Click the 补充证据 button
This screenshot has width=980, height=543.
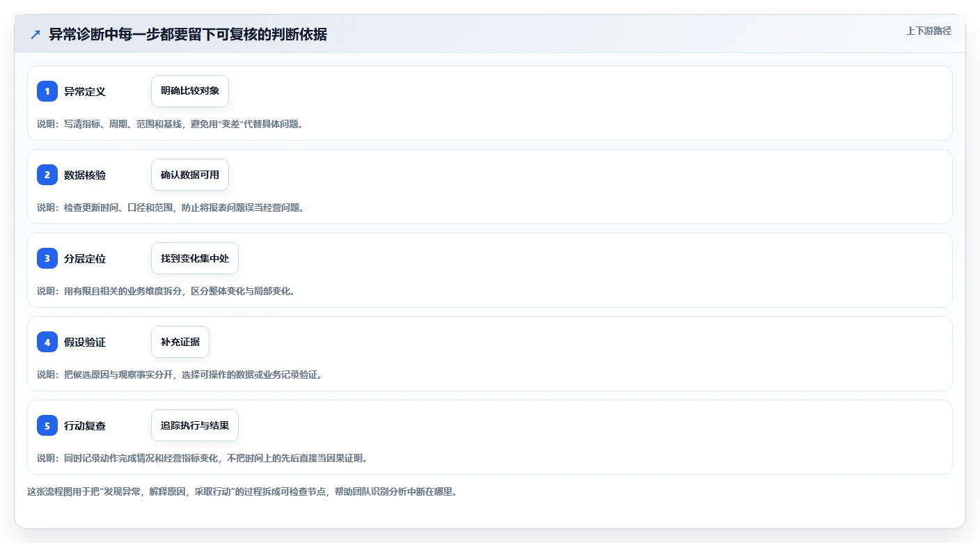180,342
